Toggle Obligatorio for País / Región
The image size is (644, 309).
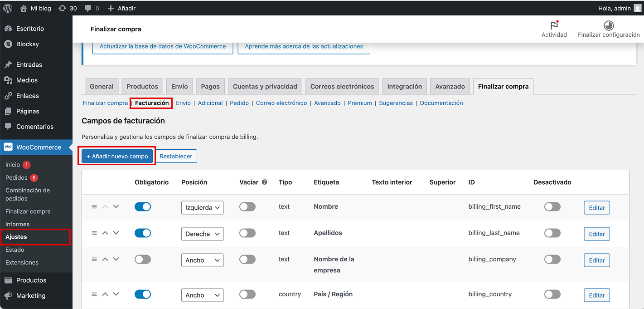[x=143, y=294]
